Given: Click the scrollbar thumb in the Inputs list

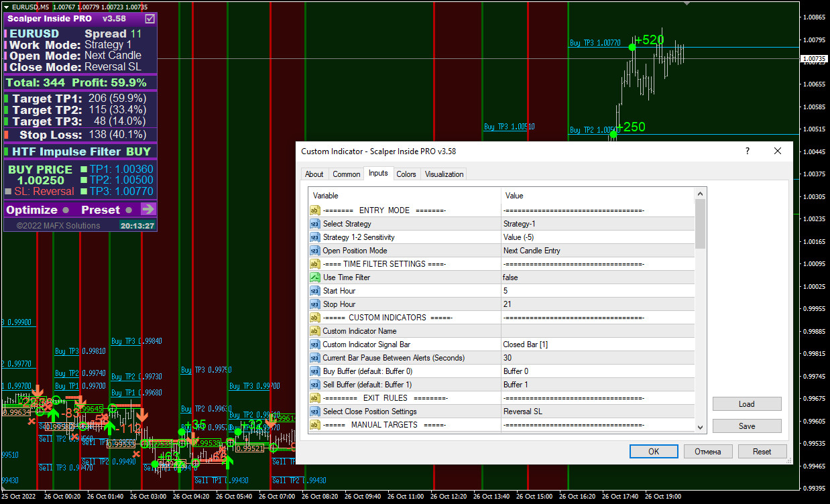Looking at the screenshot, I should (x=701, y=224).
